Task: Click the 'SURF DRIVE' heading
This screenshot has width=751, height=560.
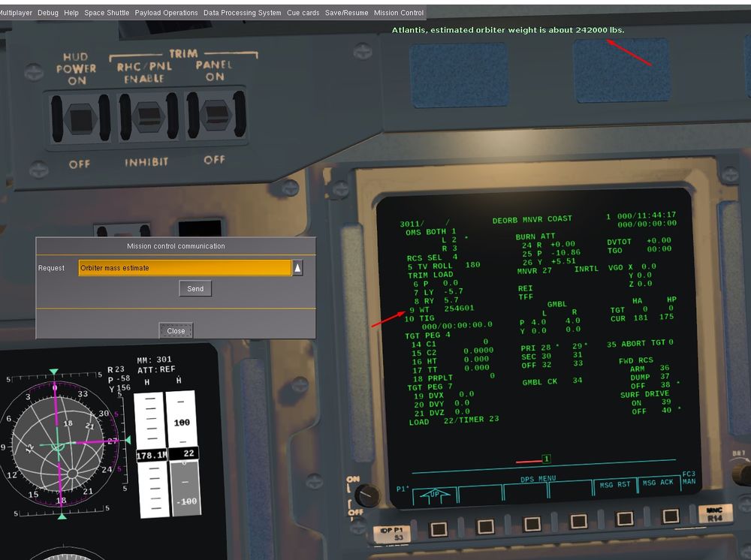Action: [x=644, y=394]
